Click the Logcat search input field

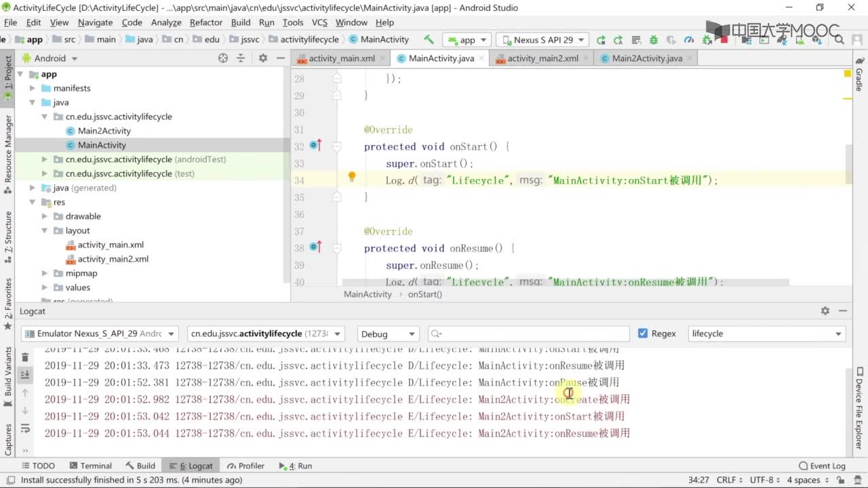[529, 333]
